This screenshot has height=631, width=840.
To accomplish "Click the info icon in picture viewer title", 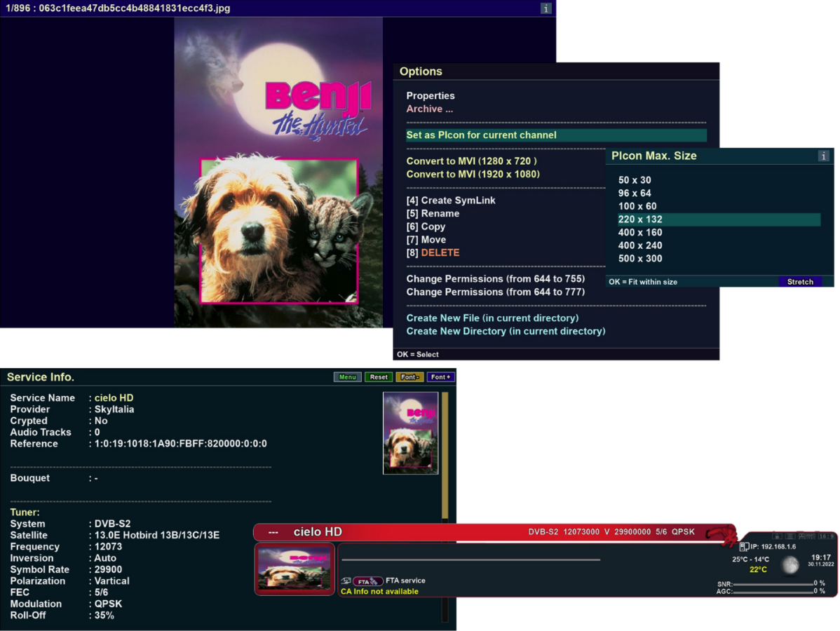I will tap(546, 8).
